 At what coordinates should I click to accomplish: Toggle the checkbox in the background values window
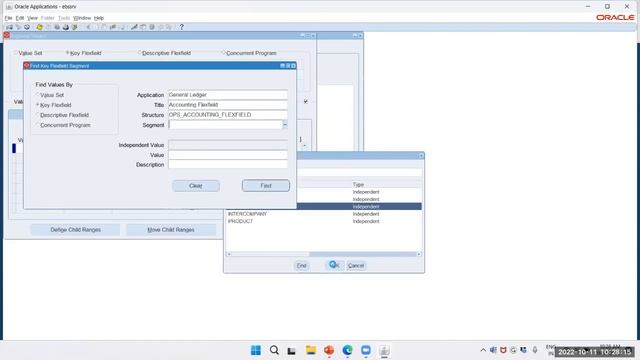(x=306, y=101)
